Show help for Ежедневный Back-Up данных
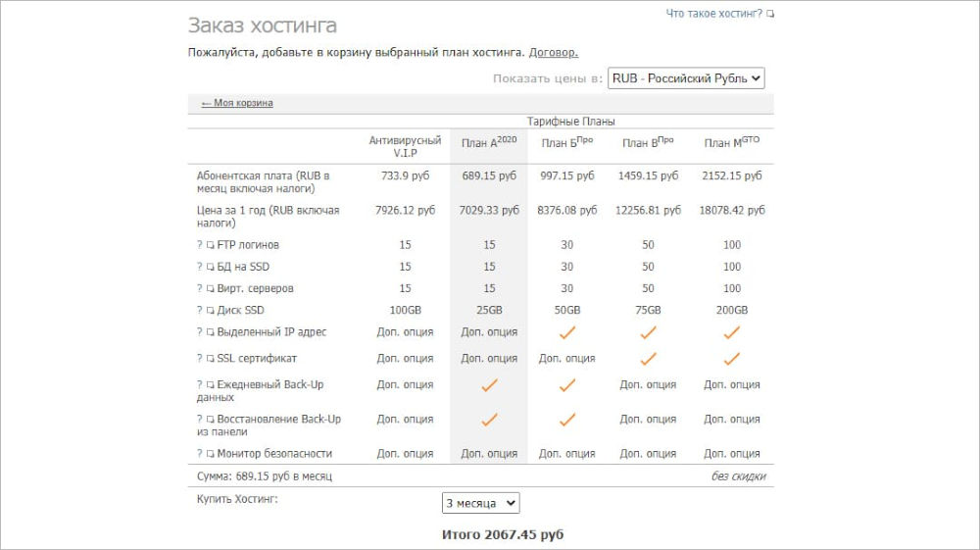 [x=200, y=385]
